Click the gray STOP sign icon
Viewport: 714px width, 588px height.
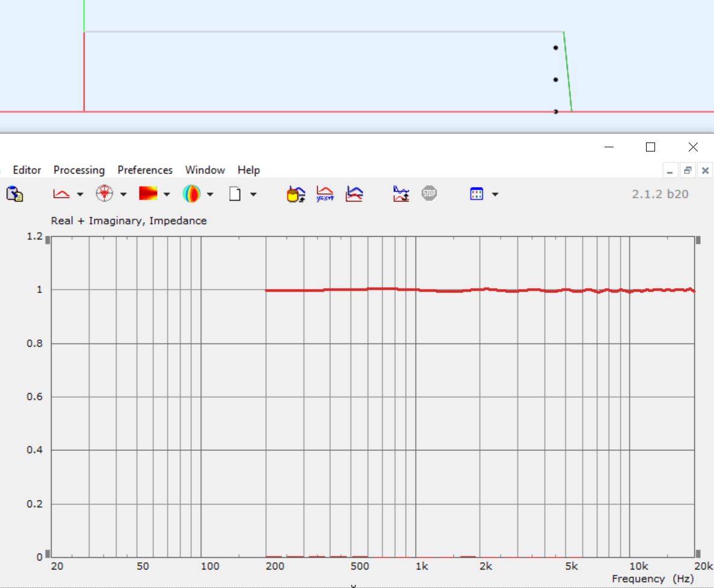(429, 194)
